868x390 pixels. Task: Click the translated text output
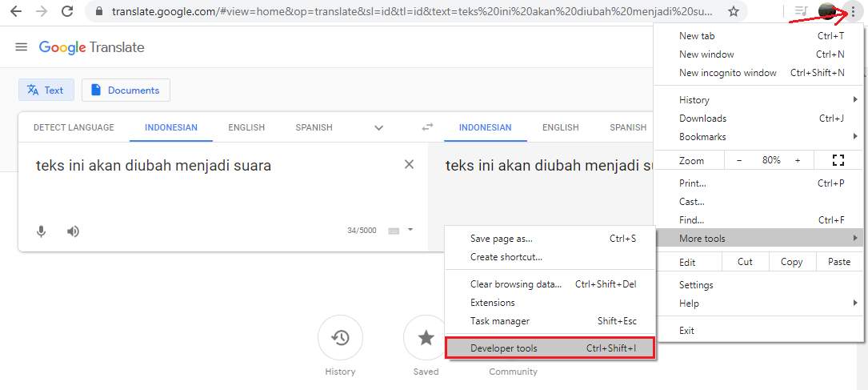tap(549, 165)
